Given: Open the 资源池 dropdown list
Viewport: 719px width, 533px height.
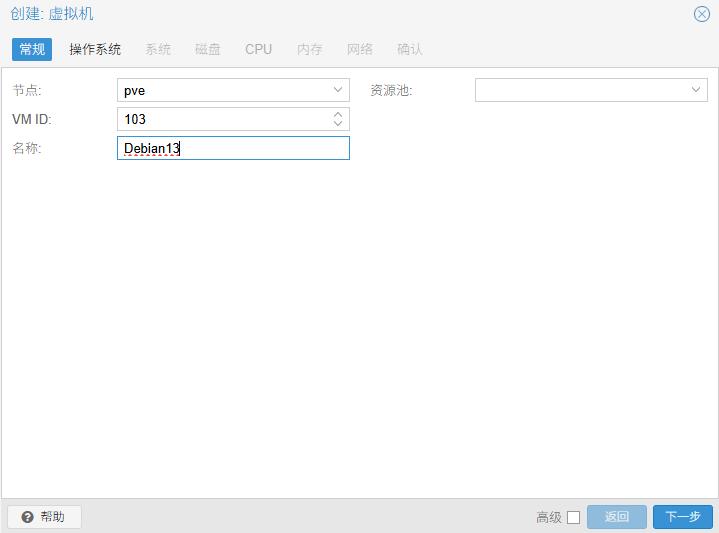Looking at the screenshot, I should tap(696, 90).
